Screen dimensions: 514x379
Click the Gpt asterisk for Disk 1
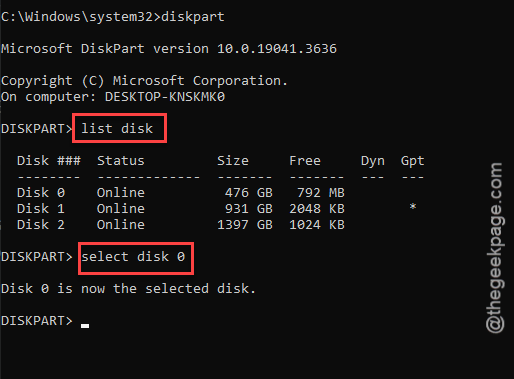(x=413, y=207)
